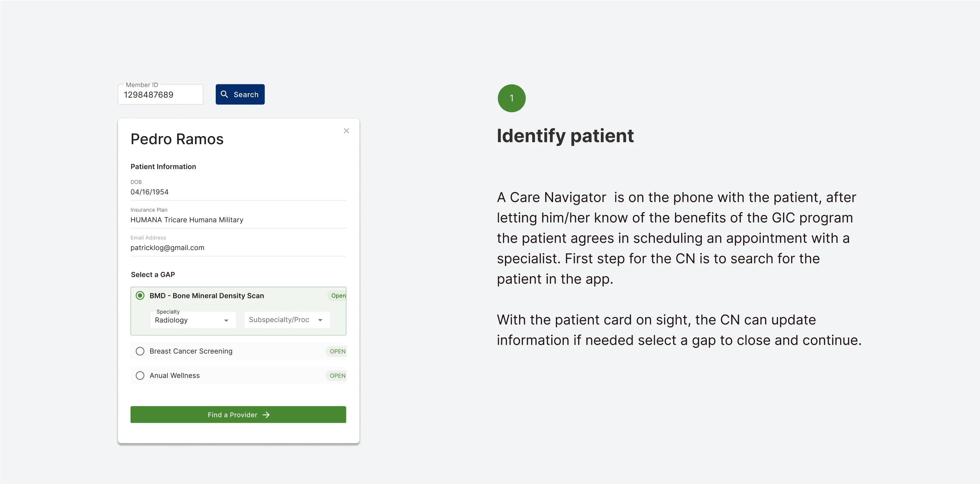The image size is (980, 484).
Task: Click OPEN badge beside Anual Wellness
Action: click(x=337, y=375)
